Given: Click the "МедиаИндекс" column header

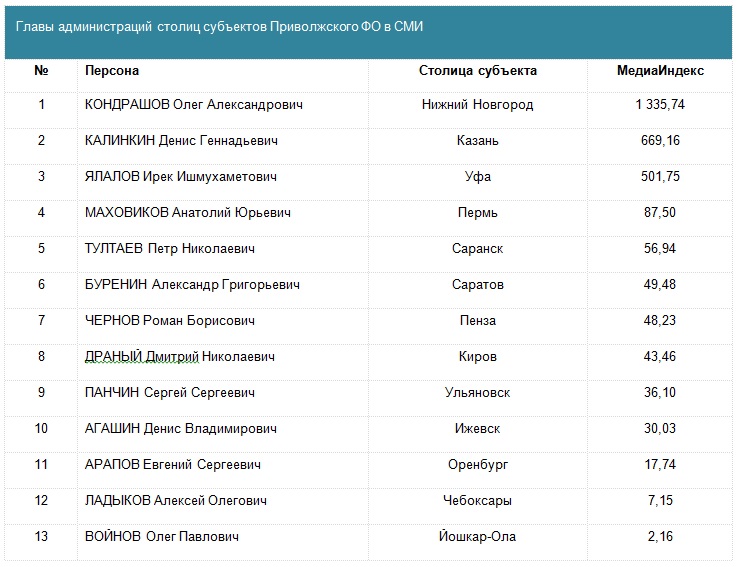Looking at the screenshot, I should (x=659, y=71).
